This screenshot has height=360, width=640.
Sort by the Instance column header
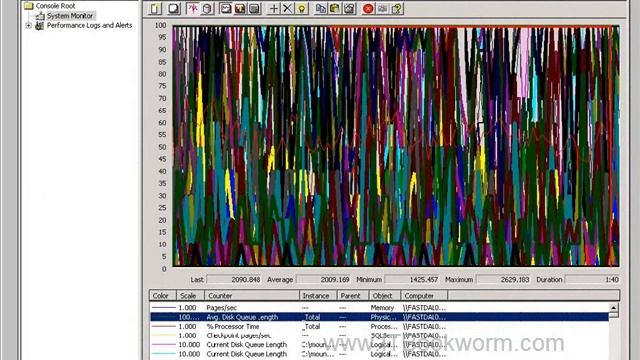coord(318,296)
